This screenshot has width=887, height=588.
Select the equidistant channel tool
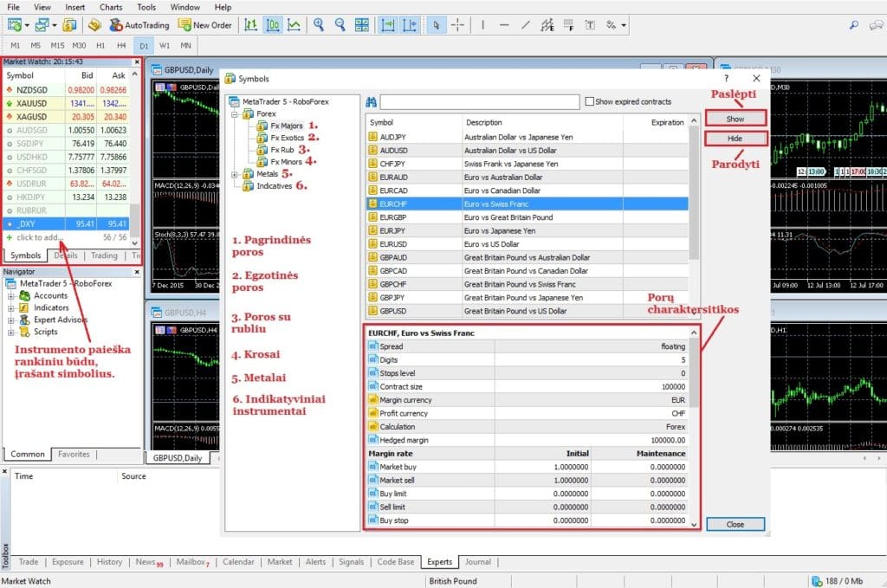click(x=547, y=25)
